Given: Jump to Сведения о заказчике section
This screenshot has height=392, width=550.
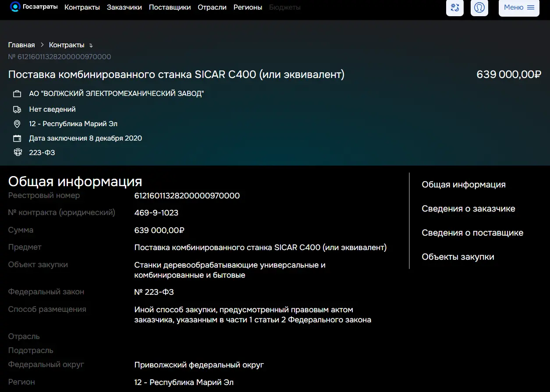Looking at the screenshot, I should click(x=468, y=209).
